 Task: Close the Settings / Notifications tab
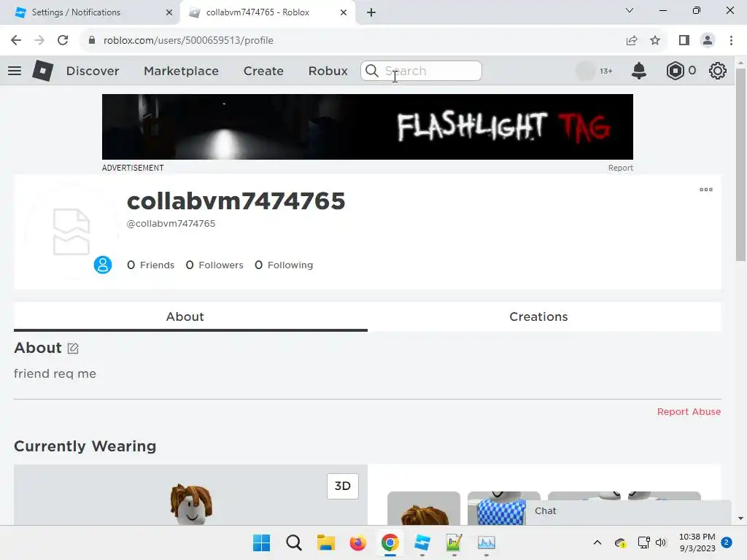[169, 12]
